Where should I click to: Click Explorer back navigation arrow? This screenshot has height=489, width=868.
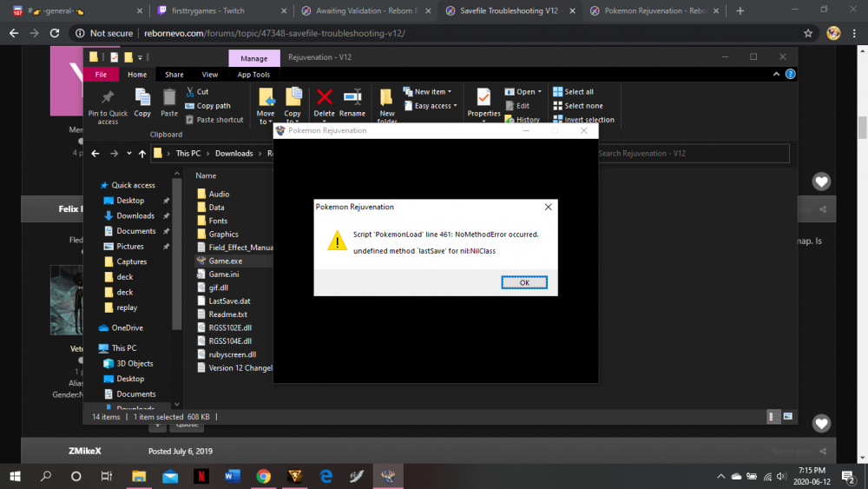(95, 154)
